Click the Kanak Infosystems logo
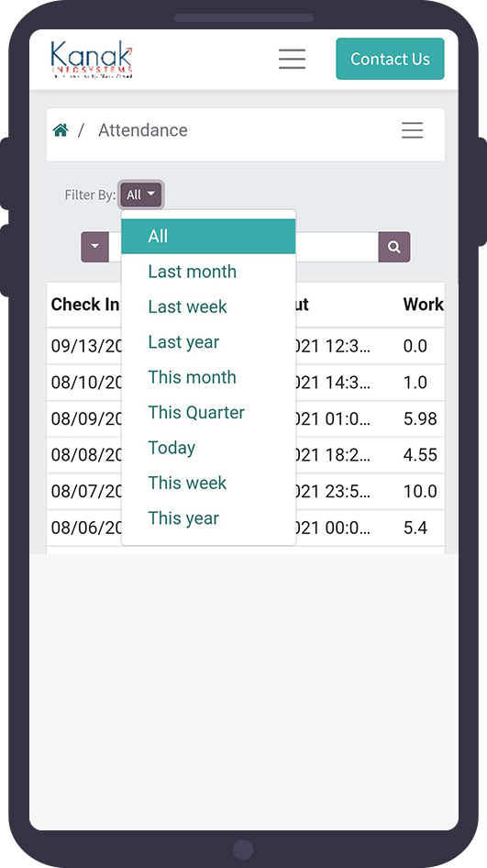The height and width of the screenshot is (868, 487). (92, 60)
